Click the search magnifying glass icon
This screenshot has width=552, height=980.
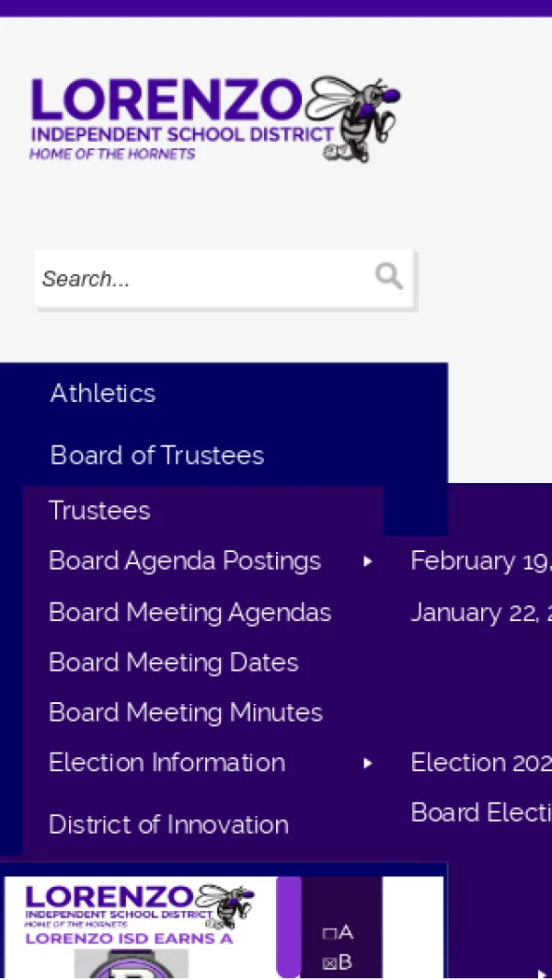(x=388, y=276)
